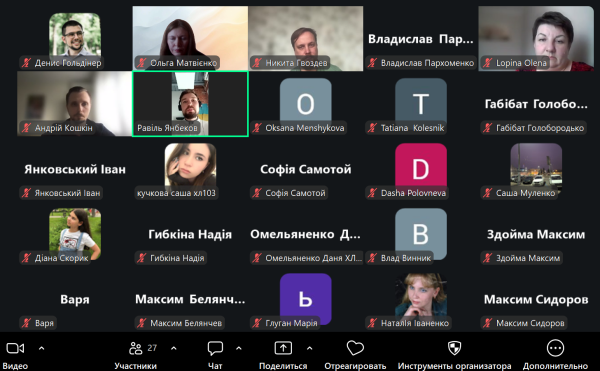Click muted mic icon of Наталія Іваненко
The height and width of the screenshot is (371, 600).
click(x=372, y=323)
